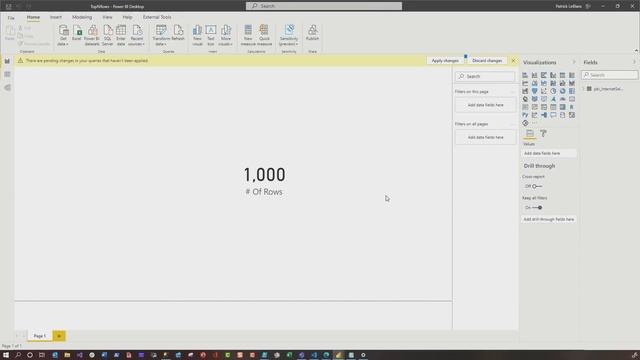Collapse the Visualizations pane

573,62
